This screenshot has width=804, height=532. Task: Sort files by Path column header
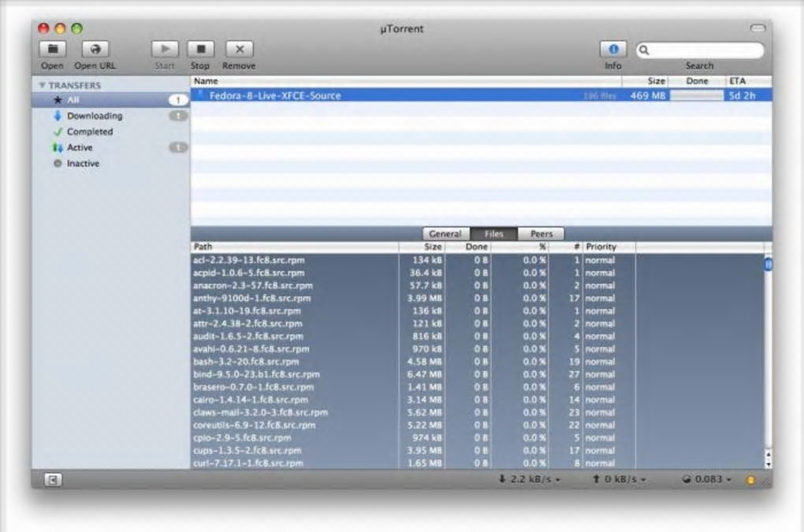(x=295, y=247)
